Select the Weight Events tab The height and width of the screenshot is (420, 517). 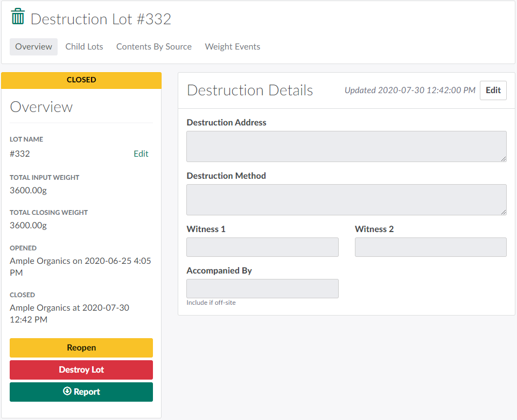click(x=233, y=47)
